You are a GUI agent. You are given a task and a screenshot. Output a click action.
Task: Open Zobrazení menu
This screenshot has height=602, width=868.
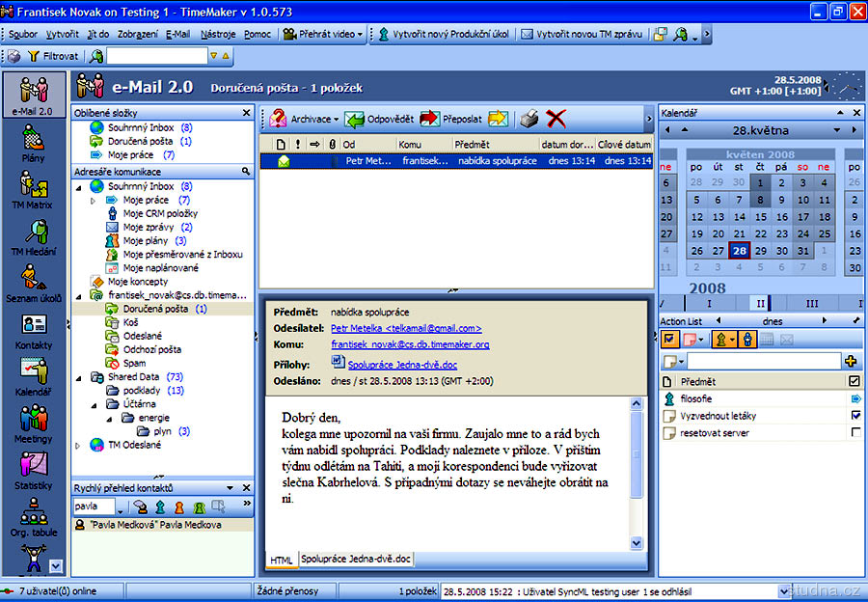pyautogui.click(x=137, y=35)
